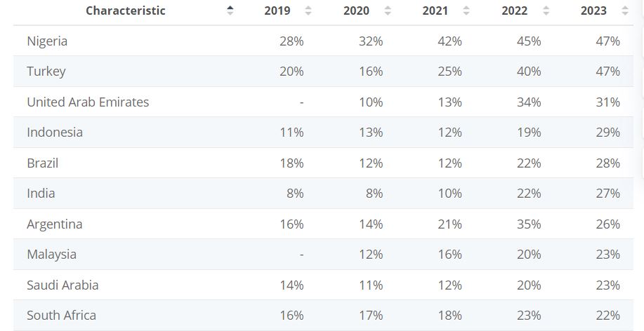Toggle sorting with 2021 sort arrows
Viewport: 644px width, 331px height.
pyautogui.click(x=466, y=11)
